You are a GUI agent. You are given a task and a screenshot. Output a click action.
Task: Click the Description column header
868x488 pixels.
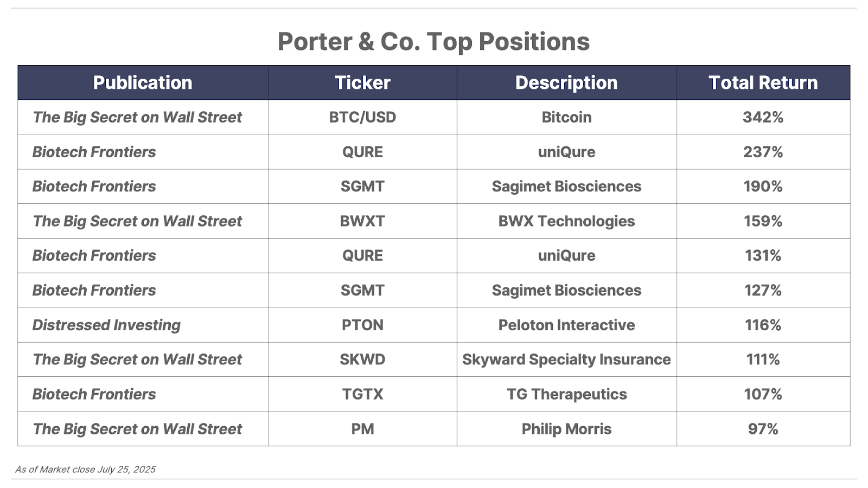tap(566, 82)
